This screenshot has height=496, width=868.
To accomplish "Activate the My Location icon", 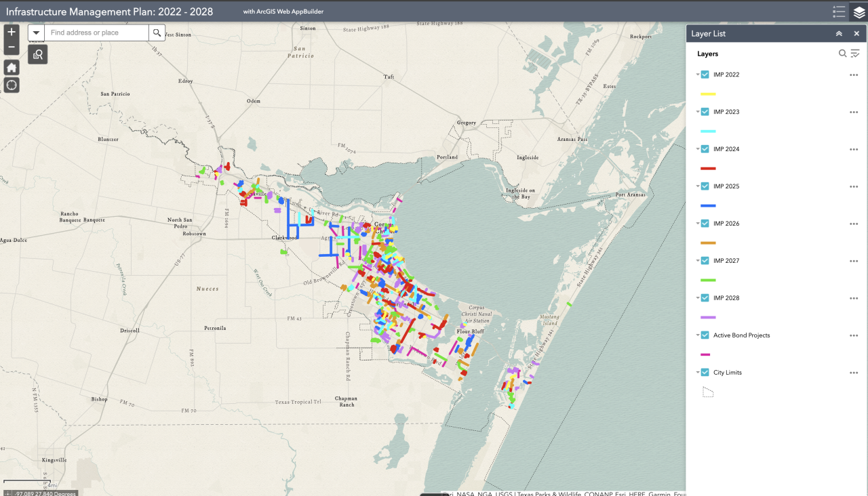I will coord(11,85).
